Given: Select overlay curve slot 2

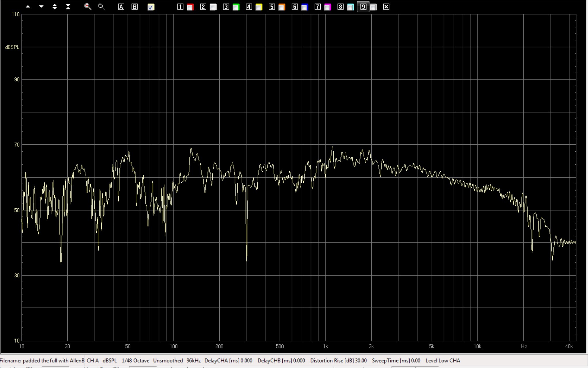Looking at the screenshot, I should click(203, 7).
